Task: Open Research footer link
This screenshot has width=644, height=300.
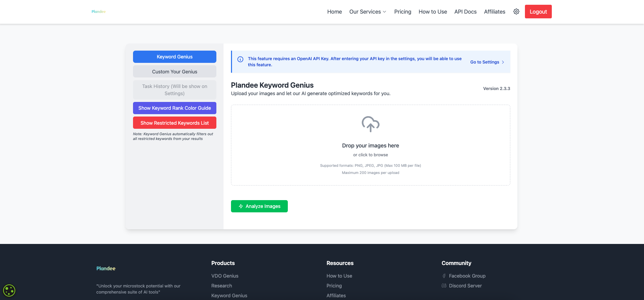Action: point(221,286)
